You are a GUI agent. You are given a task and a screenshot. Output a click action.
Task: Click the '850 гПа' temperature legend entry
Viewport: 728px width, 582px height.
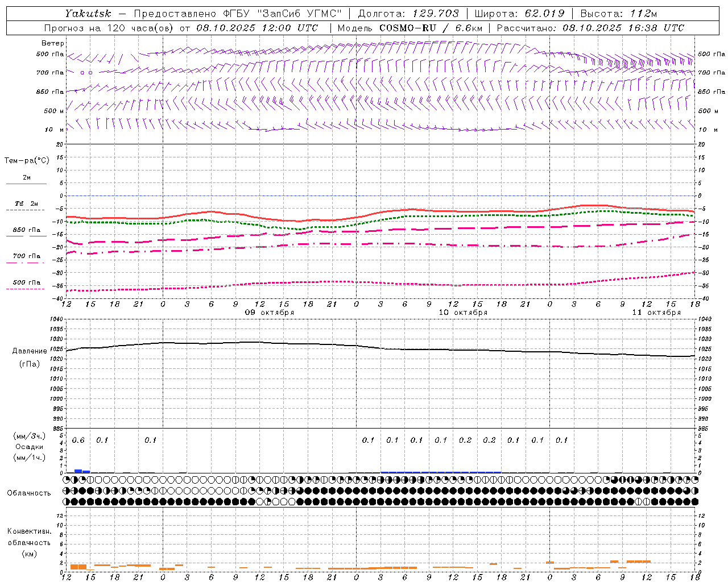27,230
